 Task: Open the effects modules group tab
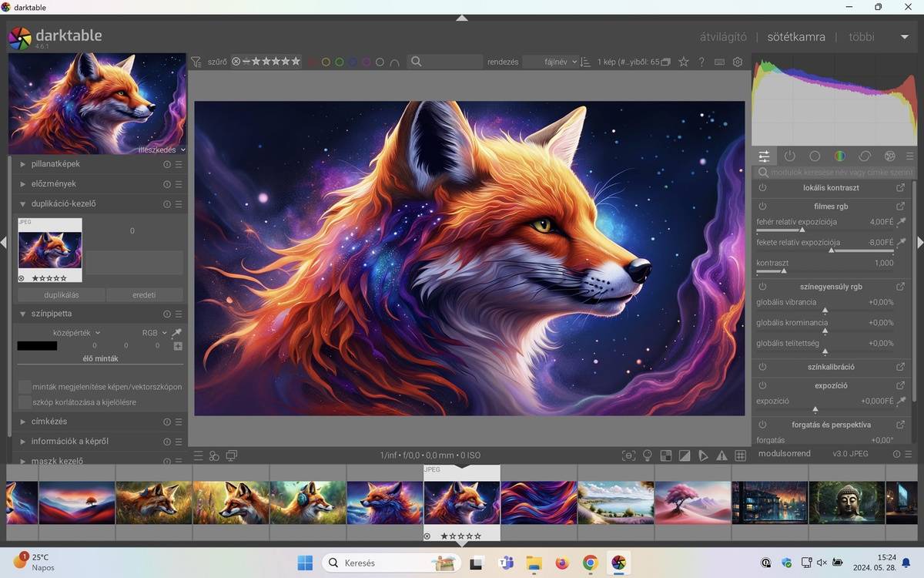pyautogui.click(x=889, y=156)
